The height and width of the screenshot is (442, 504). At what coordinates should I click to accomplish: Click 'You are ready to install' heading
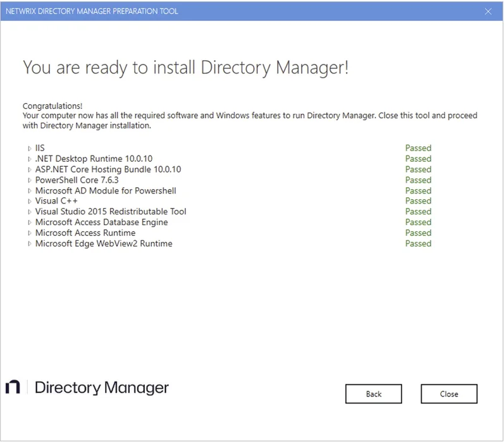185,68
